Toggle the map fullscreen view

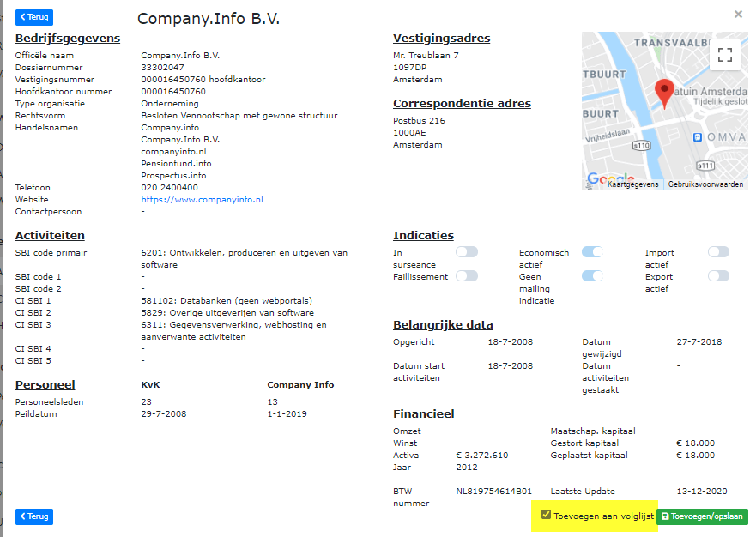click(725, 56)
